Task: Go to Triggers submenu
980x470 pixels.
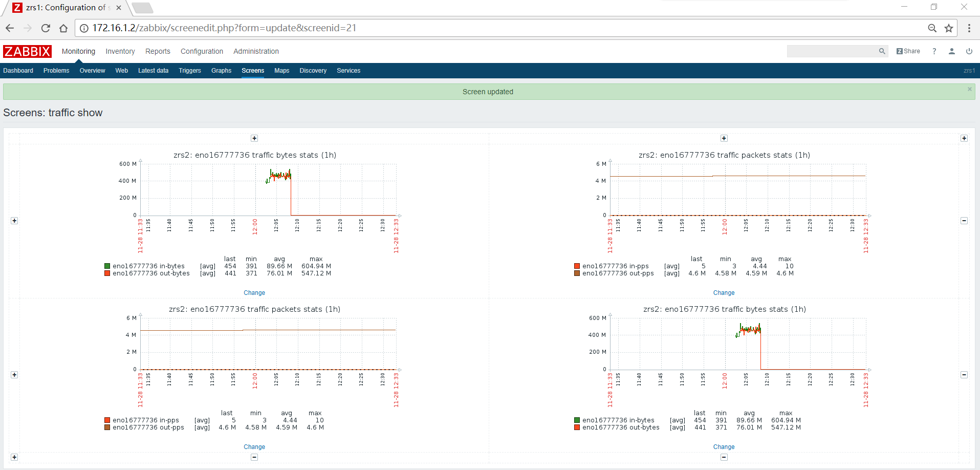Action: click(x=190, y=71)
